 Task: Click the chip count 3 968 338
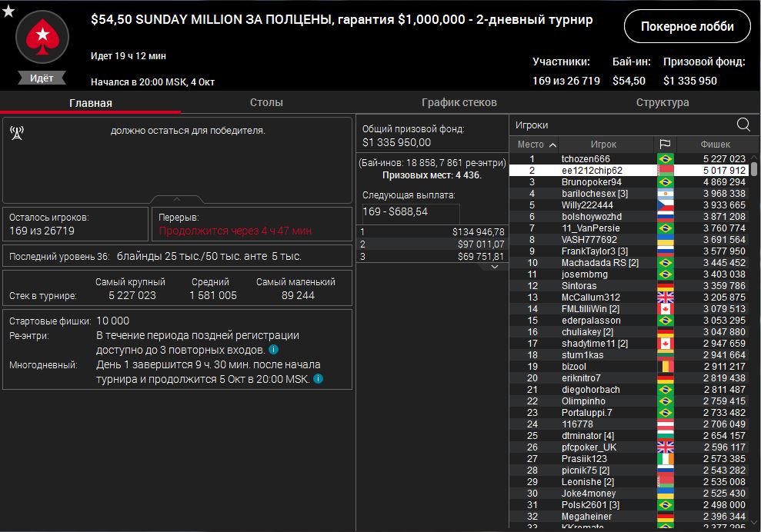point(724,194)
